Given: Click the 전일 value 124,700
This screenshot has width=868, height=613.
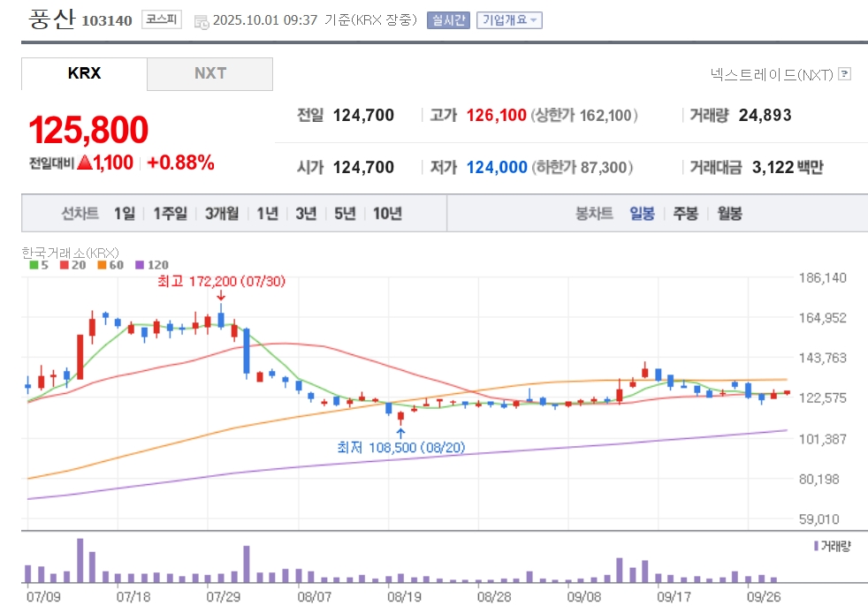Looking at the screenshot, I should [x=363, y=115].
